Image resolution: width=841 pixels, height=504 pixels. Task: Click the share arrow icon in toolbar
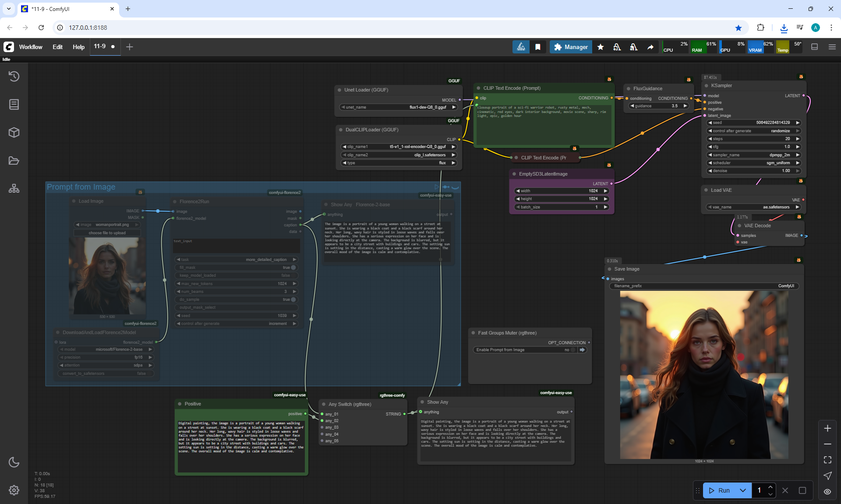coord(650,47)
